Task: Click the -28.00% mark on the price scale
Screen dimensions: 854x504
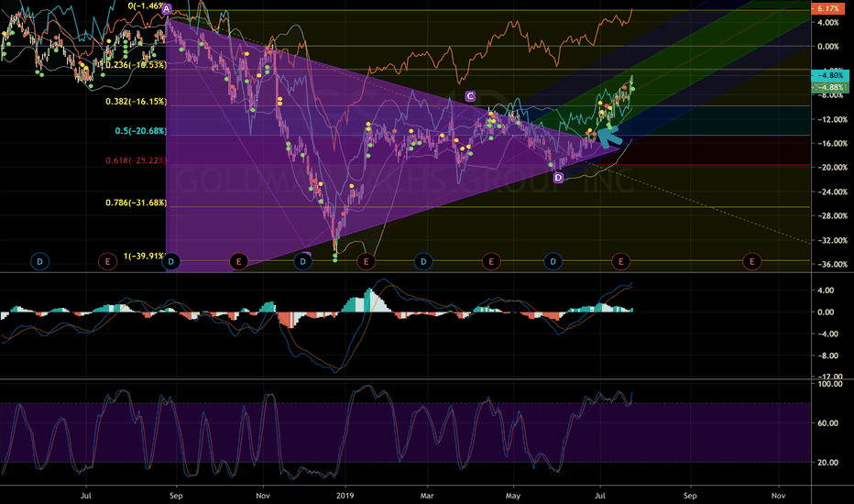Action: coord(832,216)
